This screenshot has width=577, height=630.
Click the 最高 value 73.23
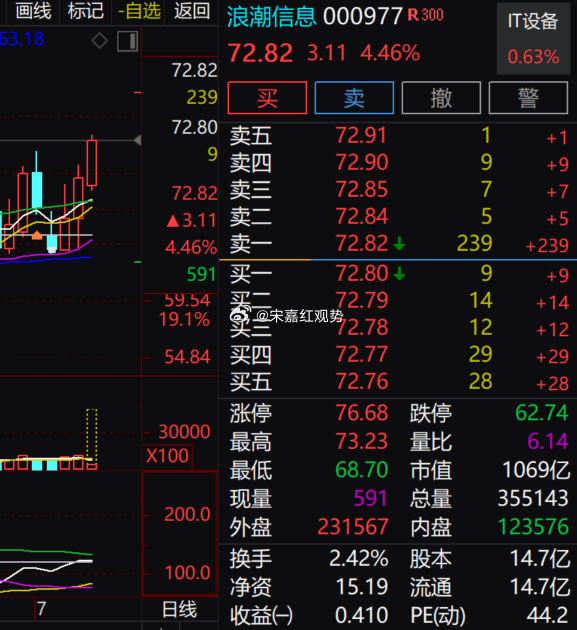tap(362, 441)
